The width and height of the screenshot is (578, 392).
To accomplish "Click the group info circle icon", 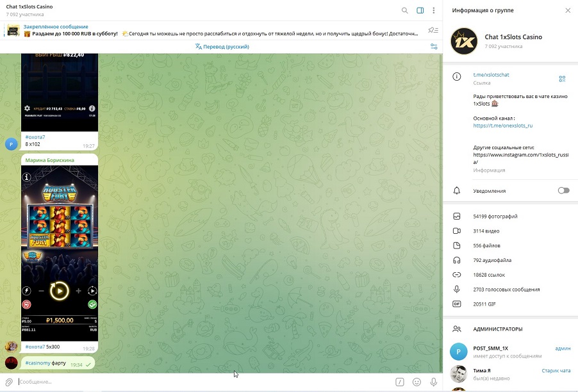I will tap(457, 77).
